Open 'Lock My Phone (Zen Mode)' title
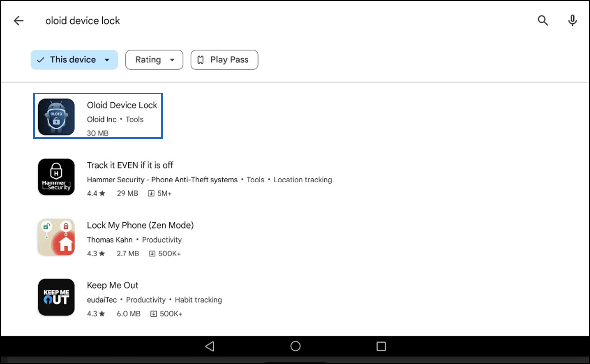The height and width of the screenshot is (364, 590). coord(140,225)
